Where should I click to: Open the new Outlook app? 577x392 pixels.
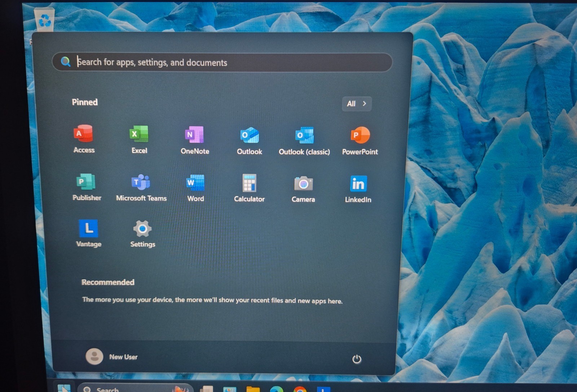pos(250,140)
